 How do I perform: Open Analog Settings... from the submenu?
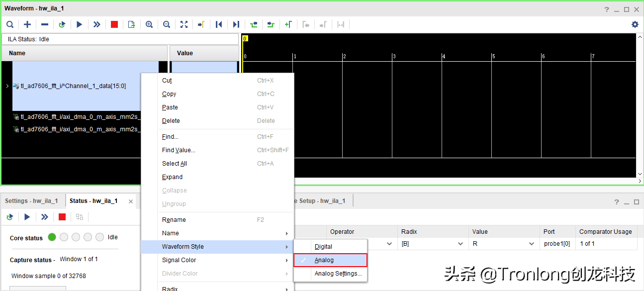[x=338, y=274]
